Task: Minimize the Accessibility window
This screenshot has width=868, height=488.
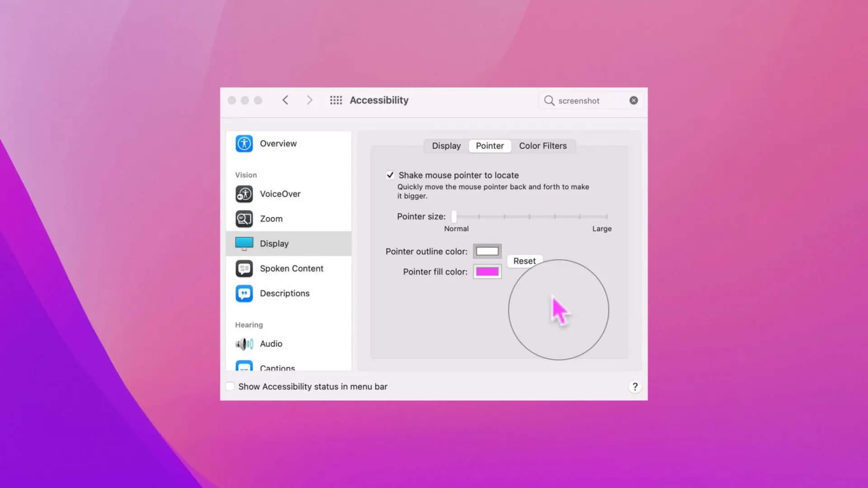Action: (x=245, y=100)
